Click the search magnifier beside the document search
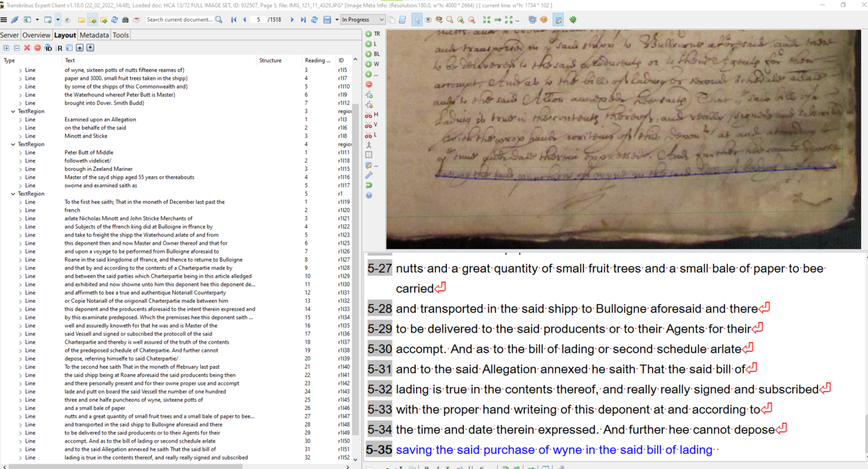Screen dimensions: 868x469 coord(218,20)
